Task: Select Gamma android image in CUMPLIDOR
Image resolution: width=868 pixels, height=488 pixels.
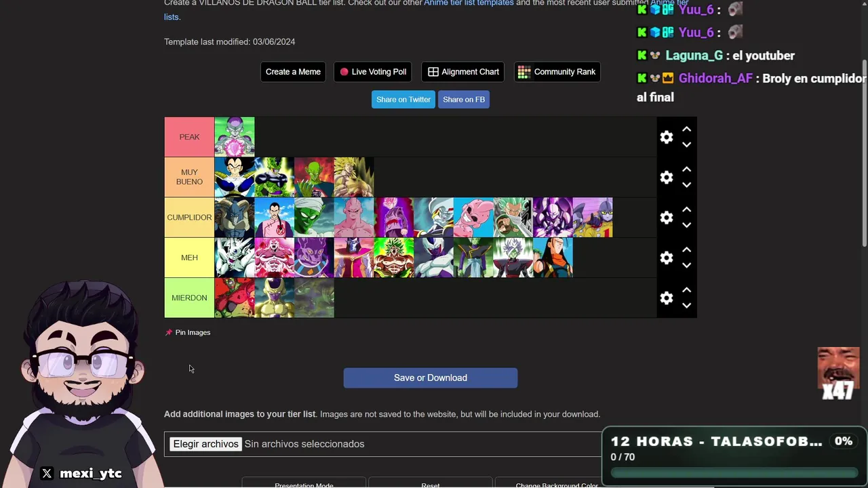Action: click(x=593, y=217)
